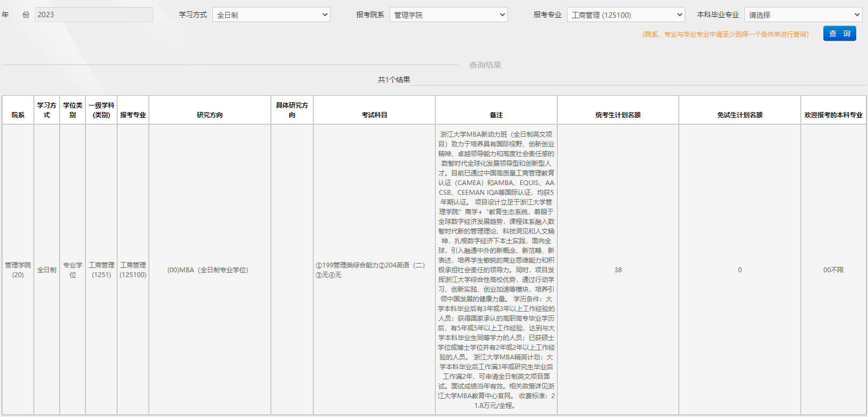Screen dimensions: 868x417
Task: Click the 学习方式 column header
Action: [47, 110]
